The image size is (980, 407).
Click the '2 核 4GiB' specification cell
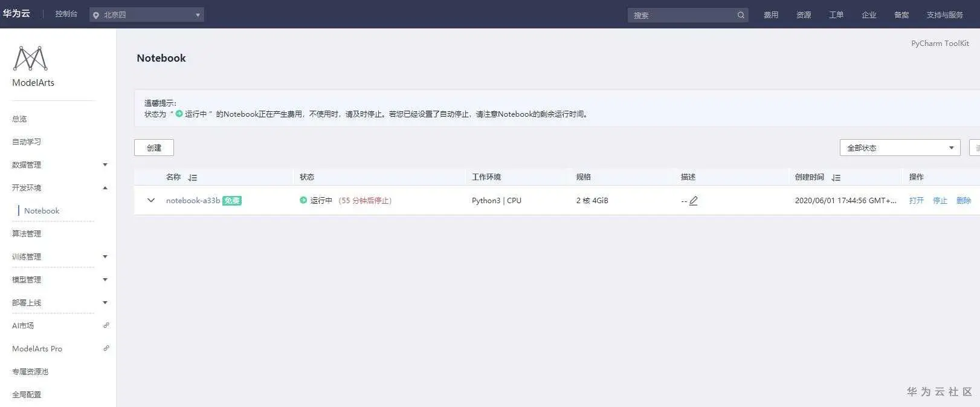(592, 200)
